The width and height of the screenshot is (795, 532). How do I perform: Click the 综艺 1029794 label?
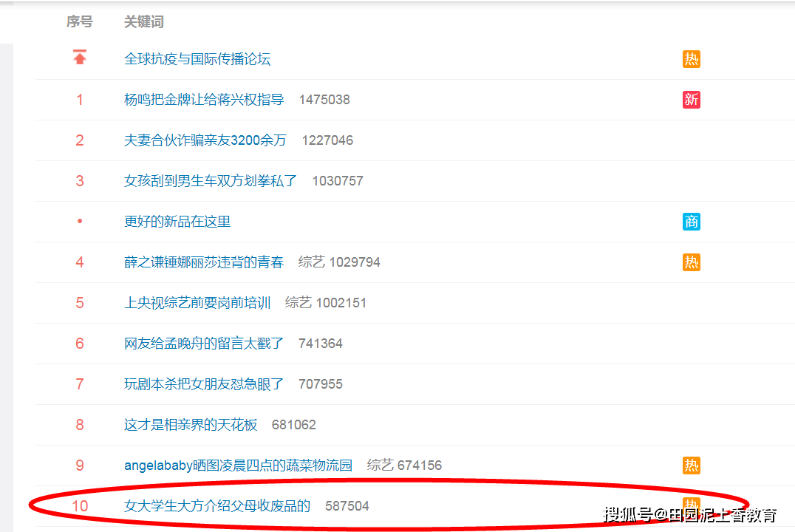pos(339,262)
